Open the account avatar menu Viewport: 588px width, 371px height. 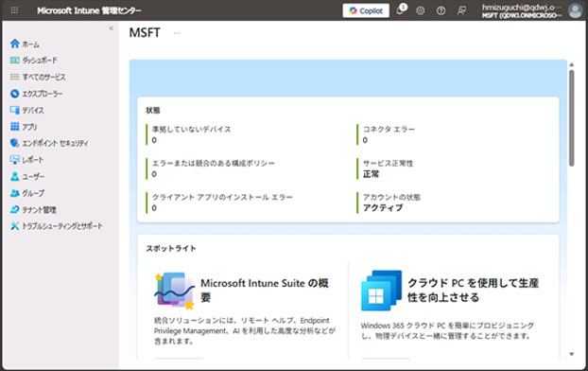point(575,11)
